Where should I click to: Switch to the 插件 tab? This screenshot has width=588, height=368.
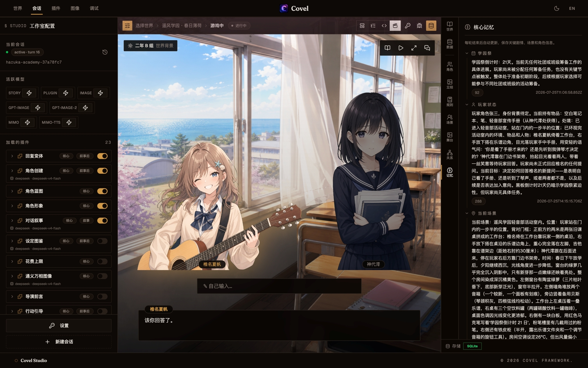click(x=56, y=8)
